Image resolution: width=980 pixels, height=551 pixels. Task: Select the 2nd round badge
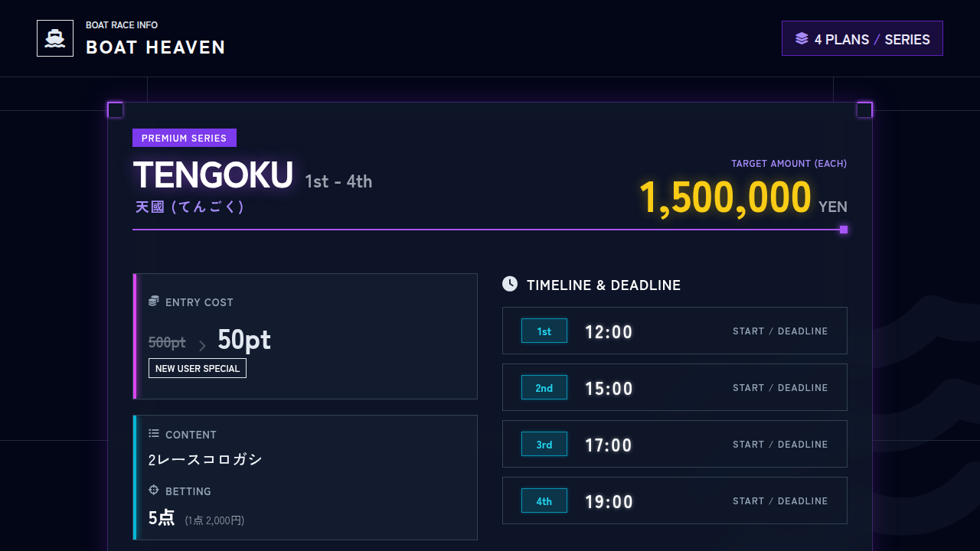(x=544, y=387)
